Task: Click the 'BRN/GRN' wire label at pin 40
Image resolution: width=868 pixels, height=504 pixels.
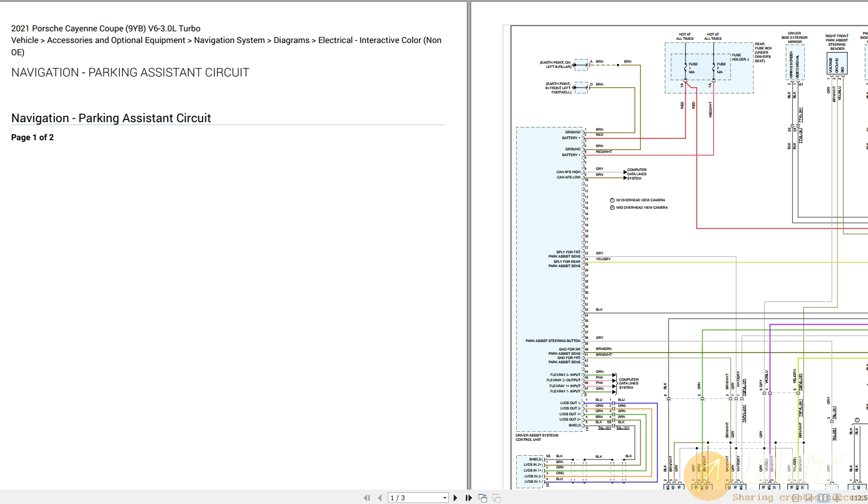Action: [x=604, y=349]
